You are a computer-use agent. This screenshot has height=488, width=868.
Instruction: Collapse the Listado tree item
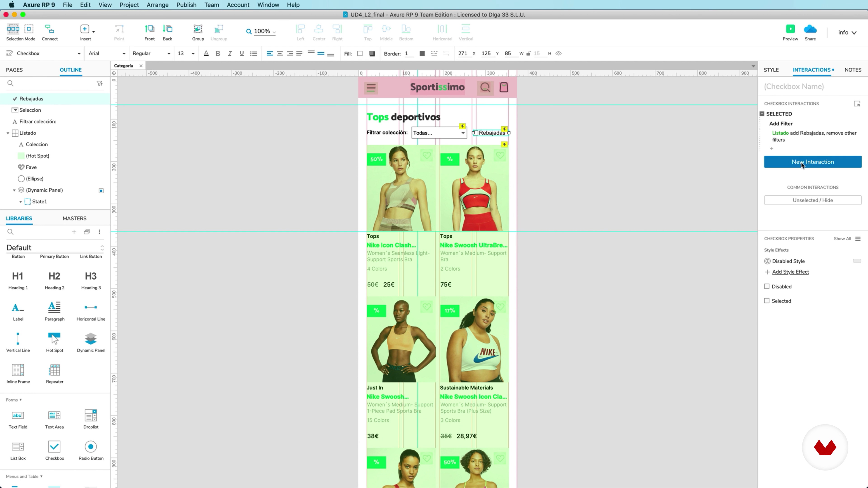click(8, 133)
